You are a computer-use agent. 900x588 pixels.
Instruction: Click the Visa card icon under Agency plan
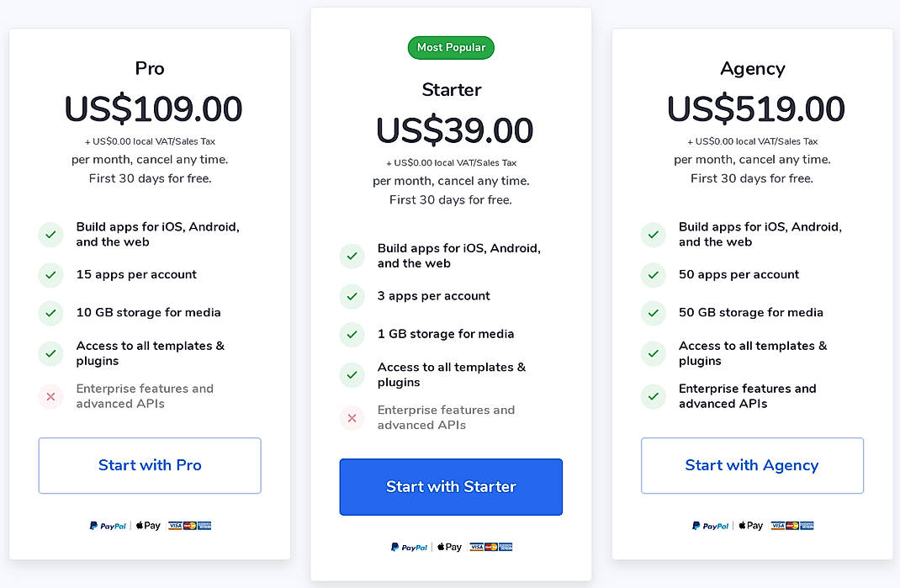click(778, 526)
